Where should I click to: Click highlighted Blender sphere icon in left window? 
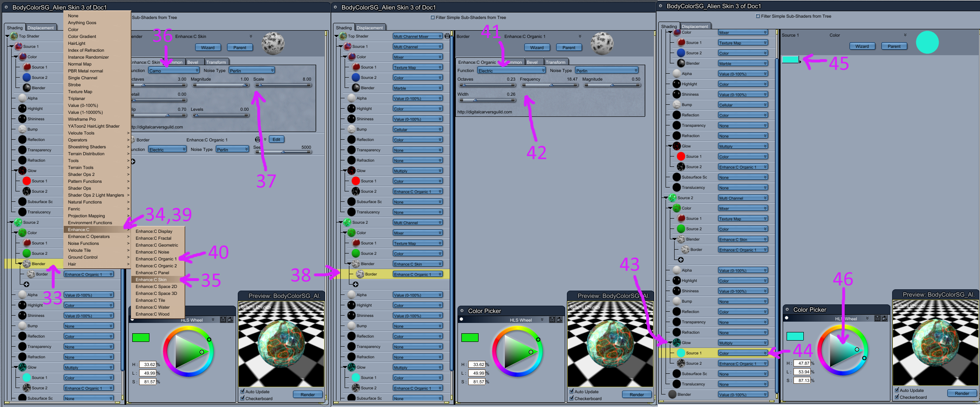[27, 263]
